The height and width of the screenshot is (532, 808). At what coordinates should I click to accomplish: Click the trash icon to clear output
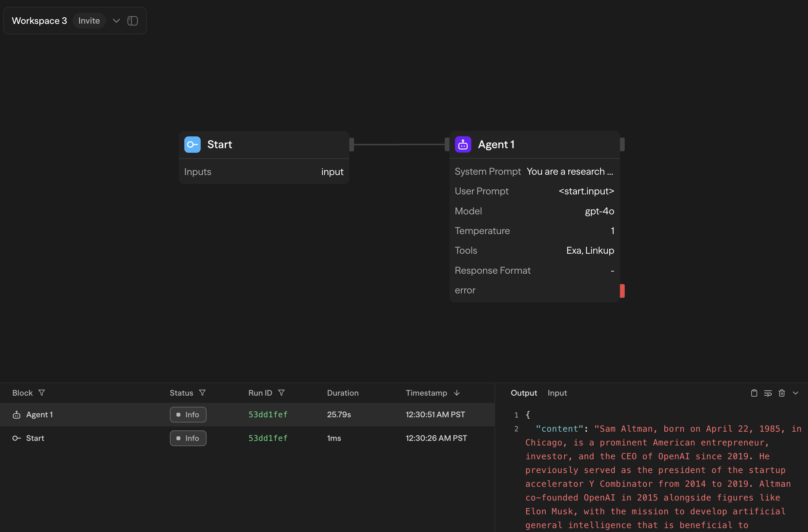pyautogui.click(x=782, y=393)
